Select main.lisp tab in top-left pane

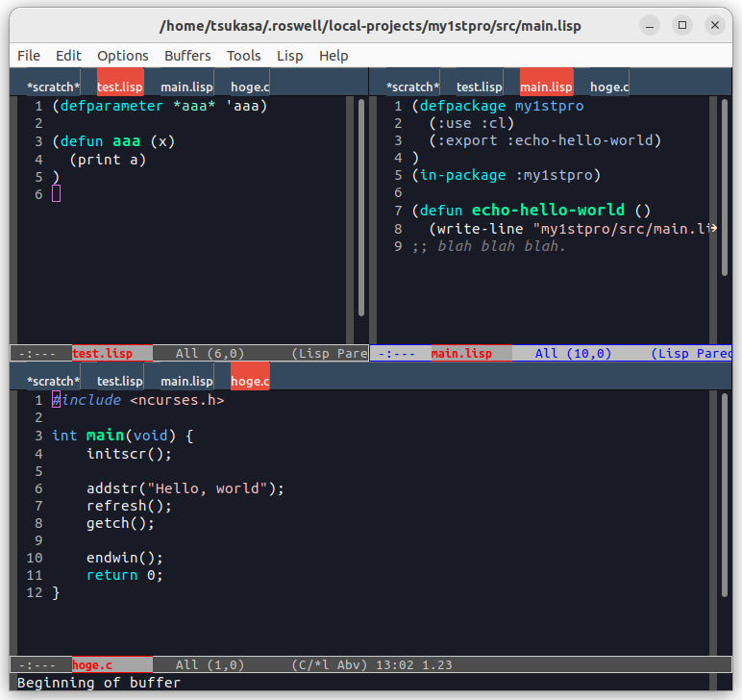coord(186,87)
